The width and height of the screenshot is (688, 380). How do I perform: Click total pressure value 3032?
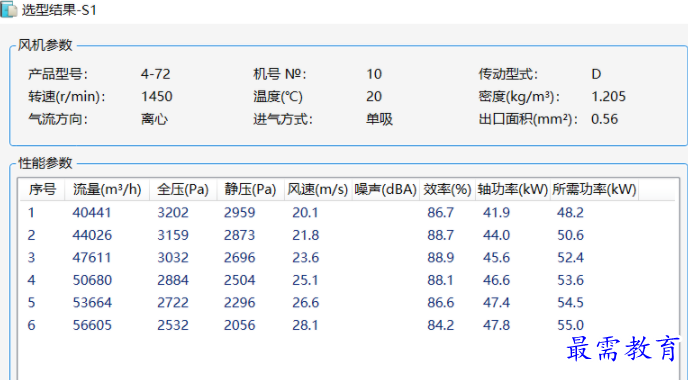point(173,258)
